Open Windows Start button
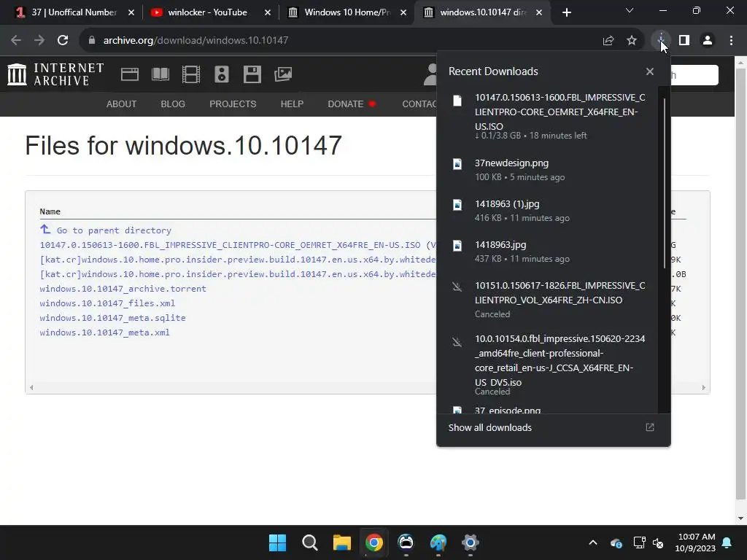This screenshot has width=747, height=560. (x=278, y=542)
